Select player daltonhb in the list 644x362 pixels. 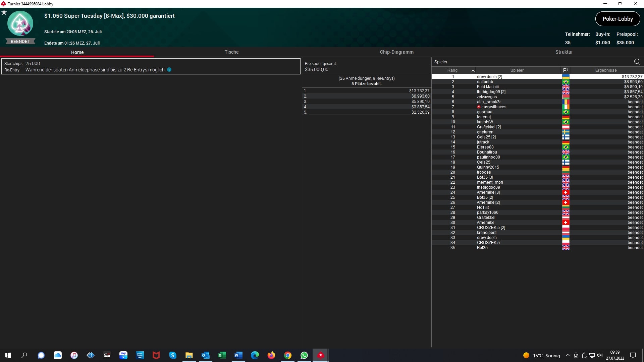tap(485, 82)
